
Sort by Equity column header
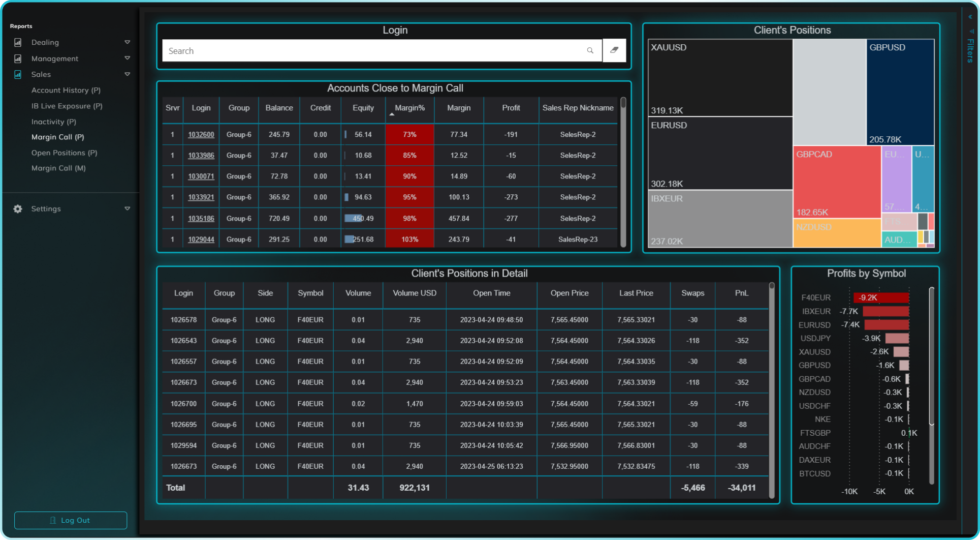(363, 108)
